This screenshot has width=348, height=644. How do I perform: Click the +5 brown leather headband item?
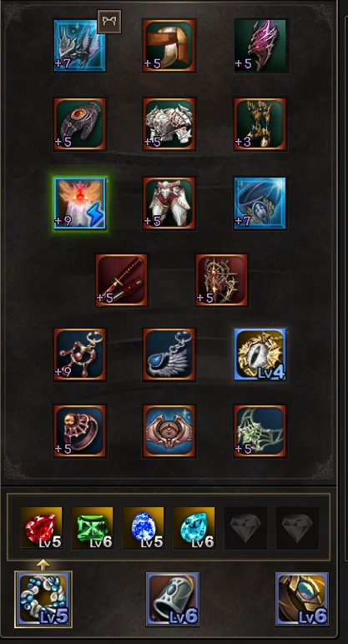169,46
